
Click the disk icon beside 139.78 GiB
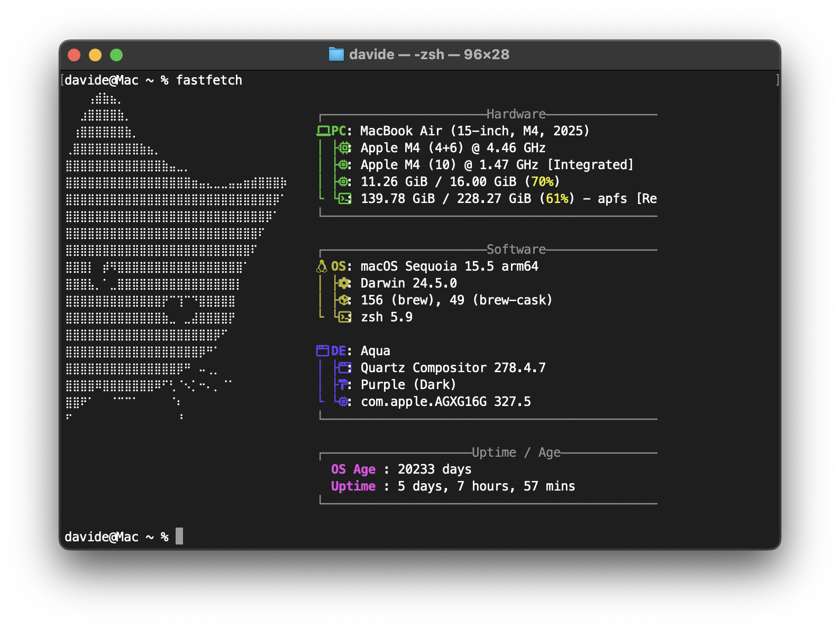(345, 198)
